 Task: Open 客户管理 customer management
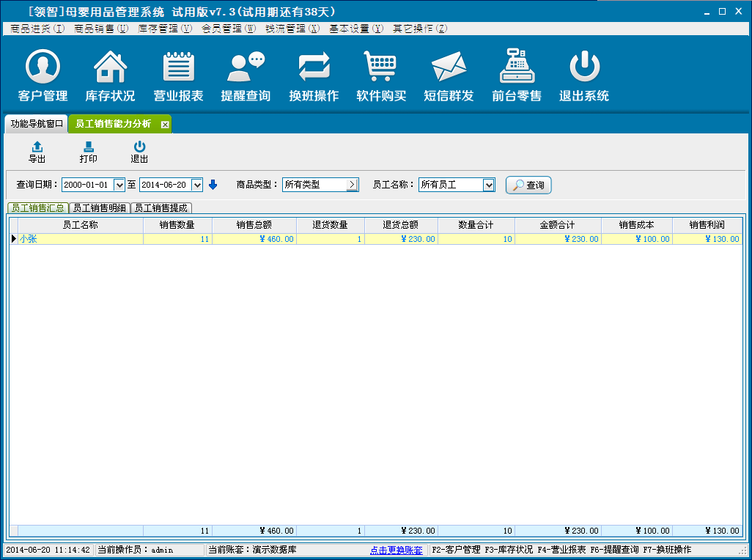(x=43, y=76)
